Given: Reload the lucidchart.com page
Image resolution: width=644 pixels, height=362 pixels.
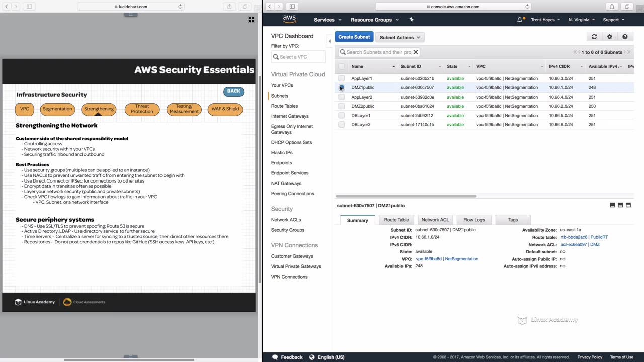Looking at the screenshot, I should click(x=180, y=7).
